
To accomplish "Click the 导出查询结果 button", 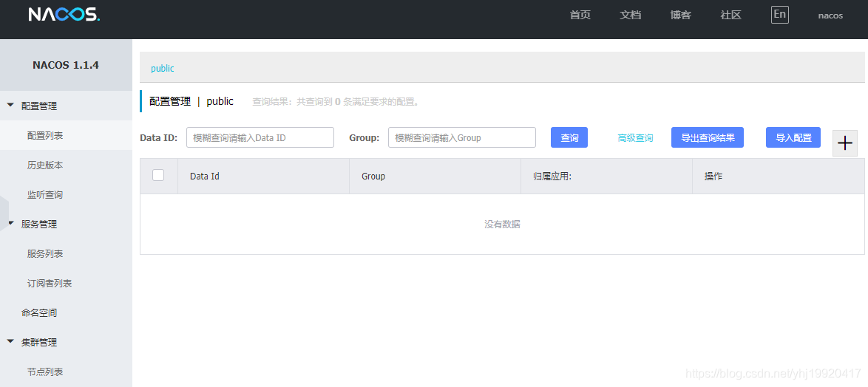I will click(x=708, y=137).
